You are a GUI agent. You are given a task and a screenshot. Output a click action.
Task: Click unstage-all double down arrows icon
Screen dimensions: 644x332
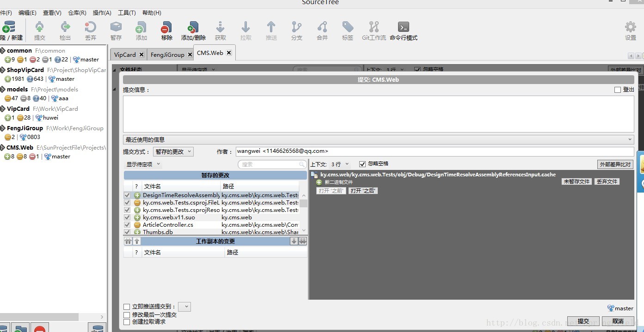(303, 241)
